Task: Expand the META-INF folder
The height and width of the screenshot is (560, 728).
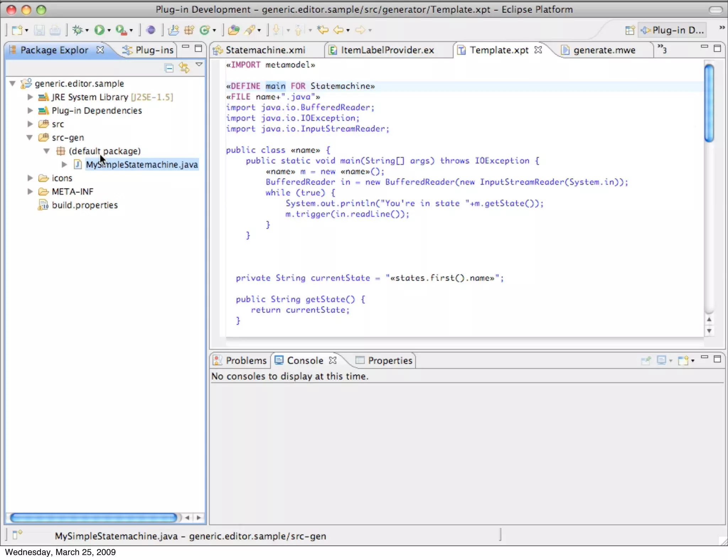Action: click(30, 192)
